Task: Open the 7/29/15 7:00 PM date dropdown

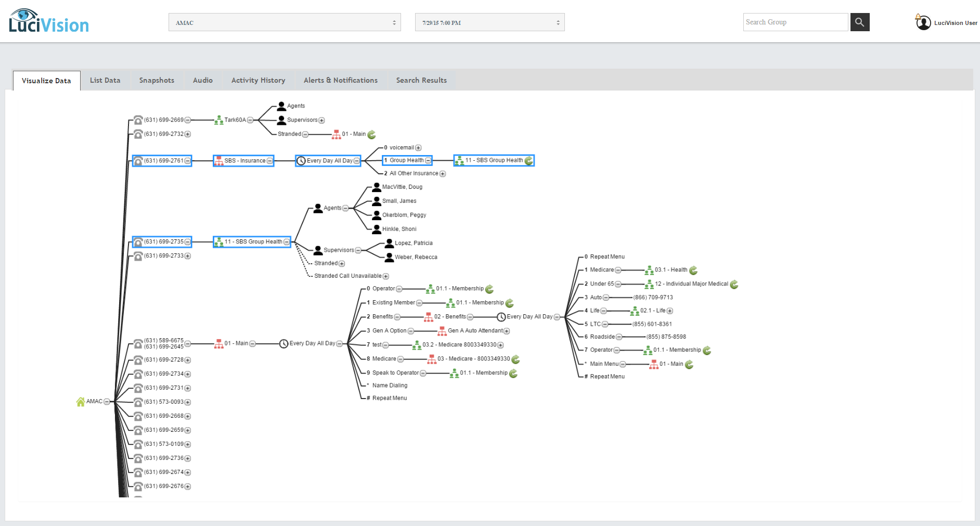Action: coord(490,22)
